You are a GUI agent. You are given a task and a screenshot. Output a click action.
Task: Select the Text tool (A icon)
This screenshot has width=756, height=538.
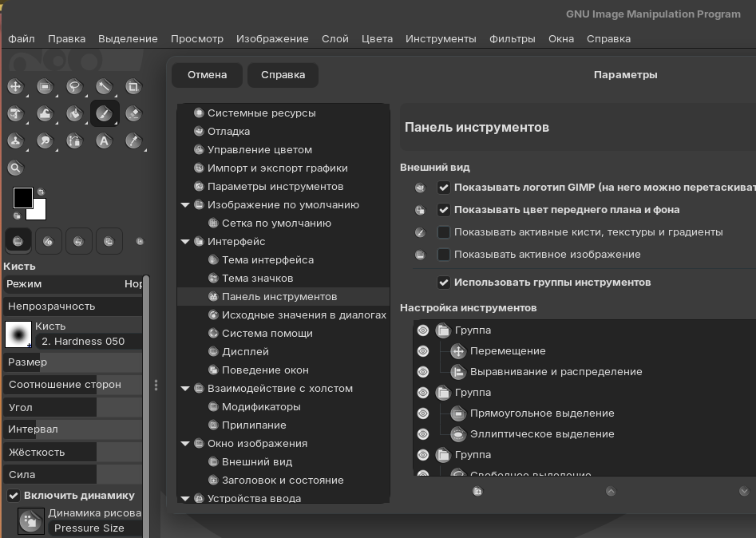[104, 140]
